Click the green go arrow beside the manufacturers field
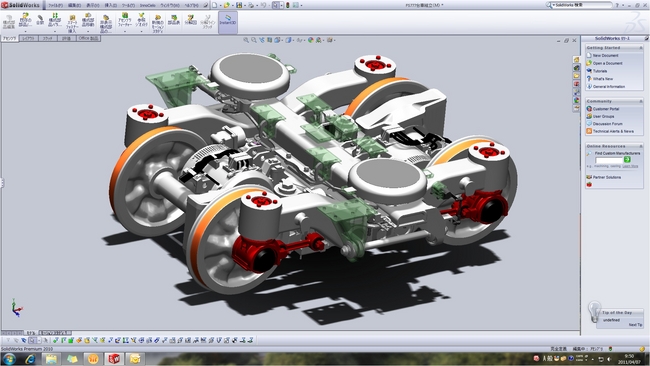 627,160
